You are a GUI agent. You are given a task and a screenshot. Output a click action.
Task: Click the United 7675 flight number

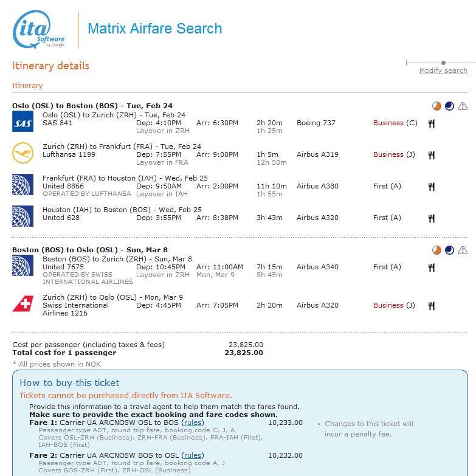click(x=63, y=267)
